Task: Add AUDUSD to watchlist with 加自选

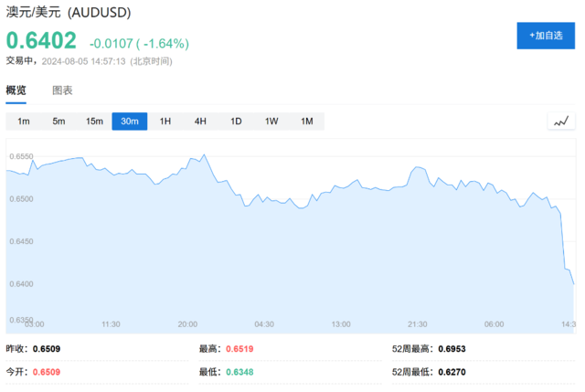Action: point(546,36)
